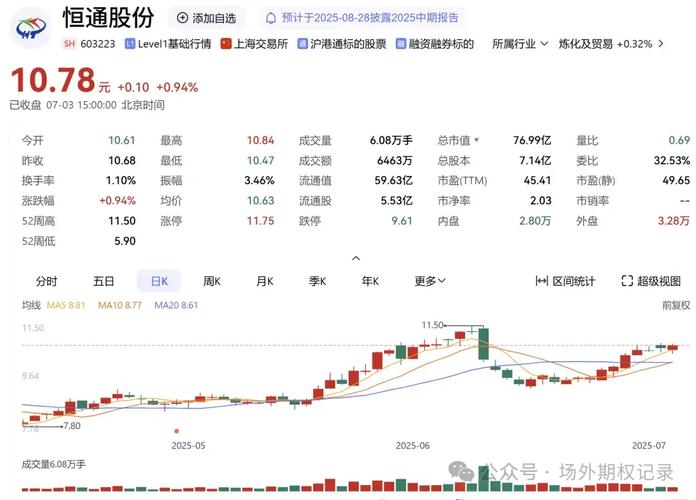Switch to the 周K tab
The image size is (696, 500).
(x=212, y=281)
